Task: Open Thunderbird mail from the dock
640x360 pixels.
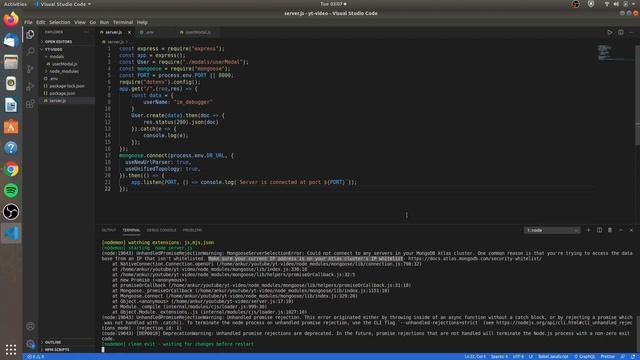Action: point(11,41)
